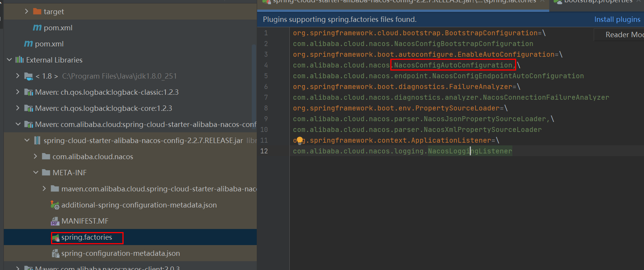
Task: Click the PropertySourceLoader key on line 8
Action: 457,108
